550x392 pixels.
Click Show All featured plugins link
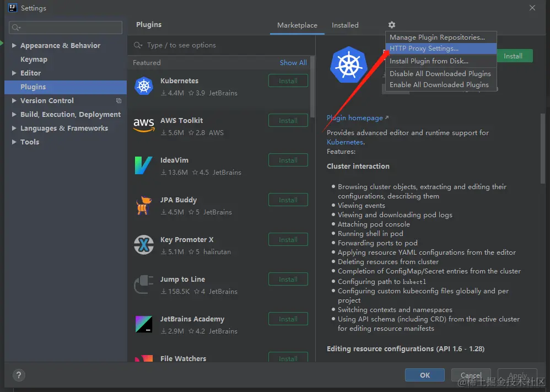(x=293, y=63)
